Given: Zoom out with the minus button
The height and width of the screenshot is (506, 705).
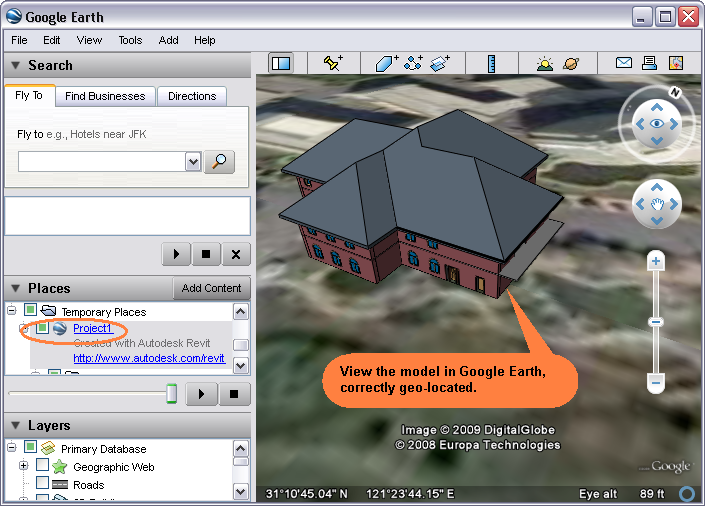Looking at the screenshot, I should 656,383.
